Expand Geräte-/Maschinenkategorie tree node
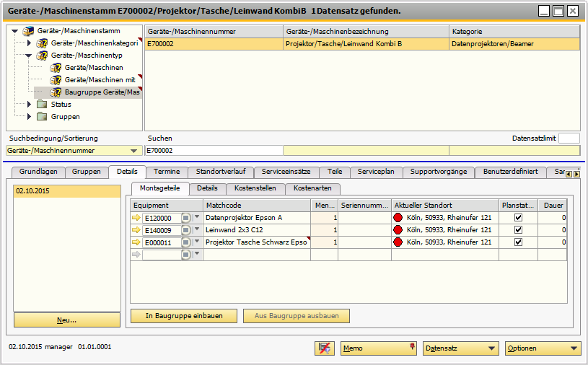 click(x=30, y=43)
